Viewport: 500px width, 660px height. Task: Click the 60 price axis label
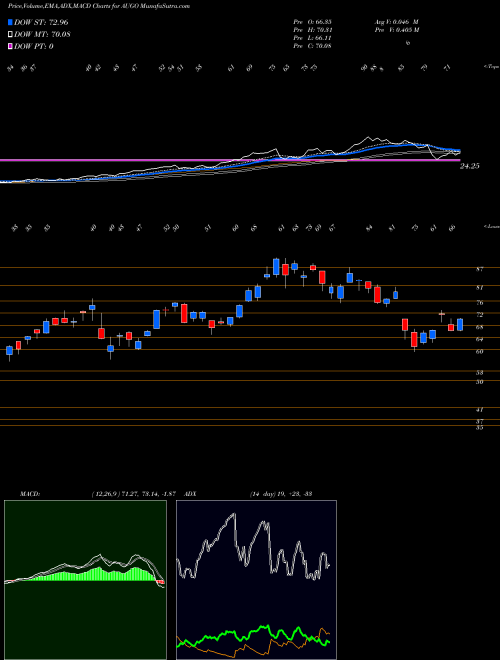click(x=479, y=351)
